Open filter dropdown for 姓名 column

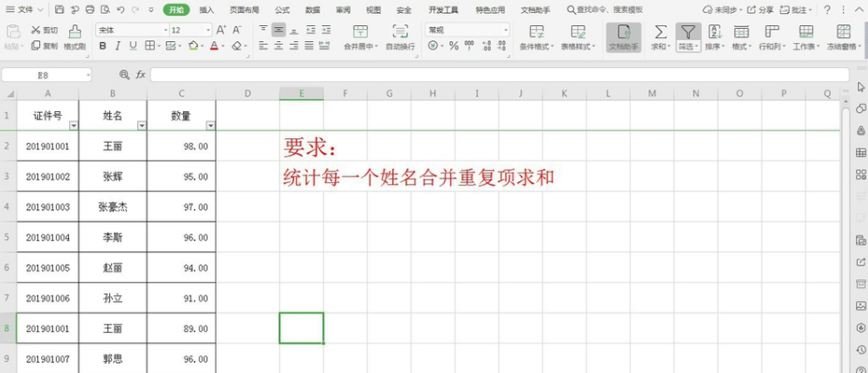[142, 126]
